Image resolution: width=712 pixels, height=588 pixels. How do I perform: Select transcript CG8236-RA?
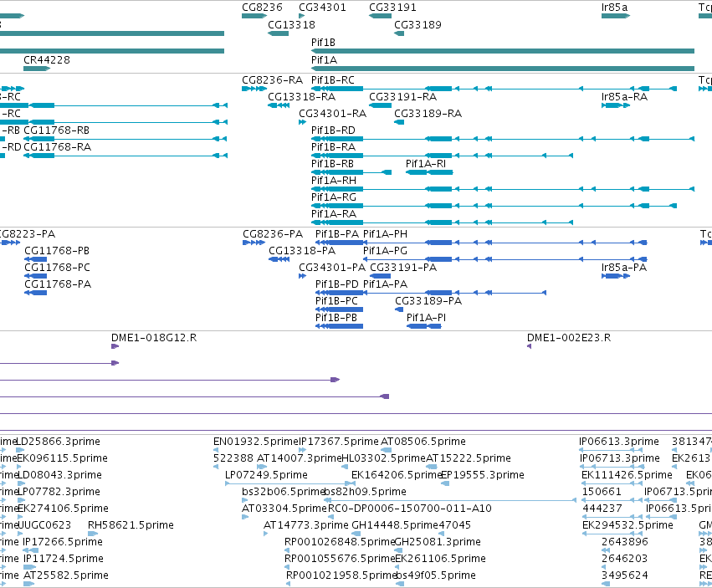(x=254, y=89)
